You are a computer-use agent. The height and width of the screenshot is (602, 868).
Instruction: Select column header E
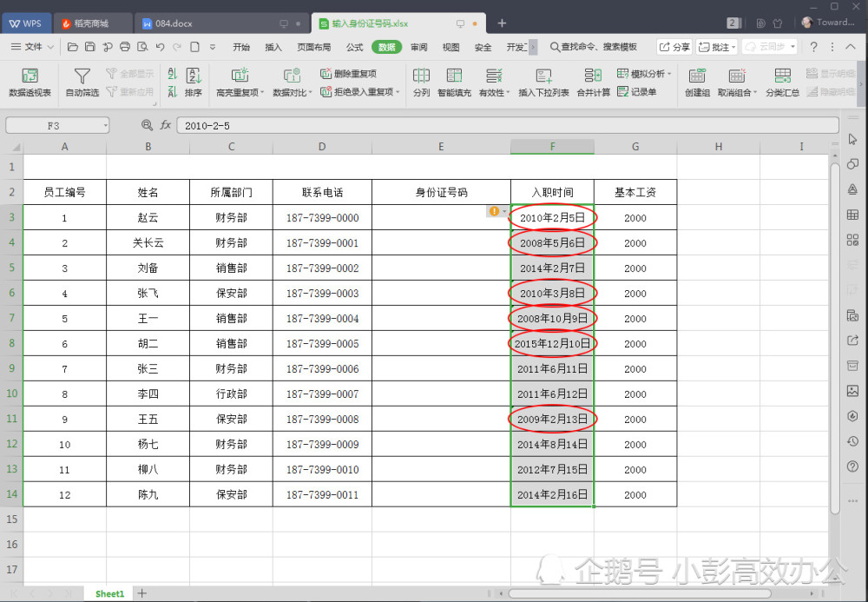pyautogui.click(x=441, y=147)
